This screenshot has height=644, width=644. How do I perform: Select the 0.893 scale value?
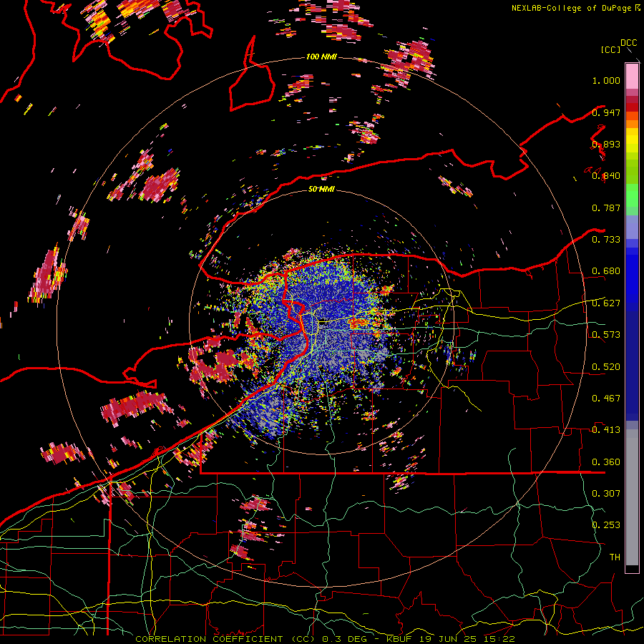(x=606, y=144)
